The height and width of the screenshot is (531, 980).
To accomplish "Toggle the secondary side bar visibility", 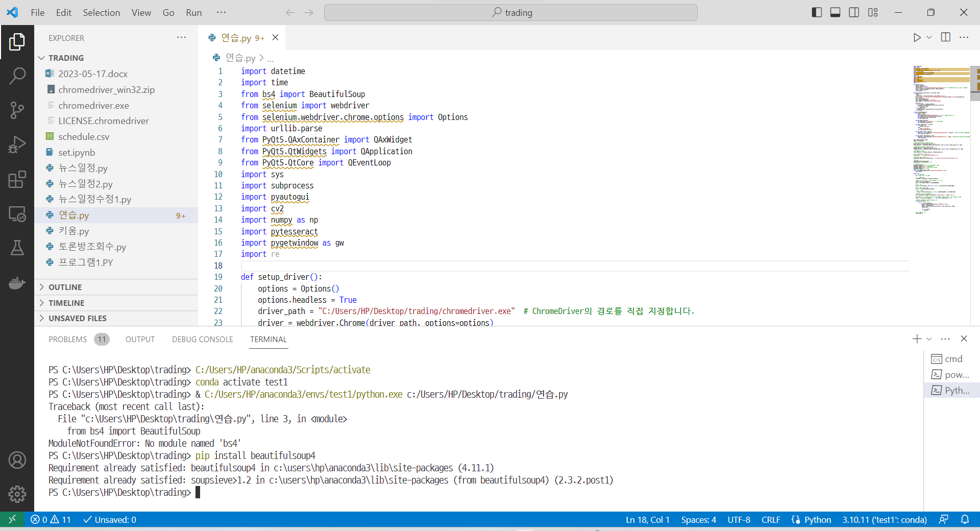I will click(854, 12).
